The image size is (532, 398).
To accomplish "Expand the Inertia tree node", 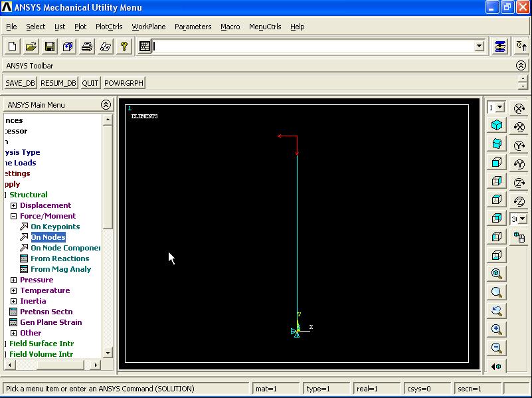I will (13, 301).
